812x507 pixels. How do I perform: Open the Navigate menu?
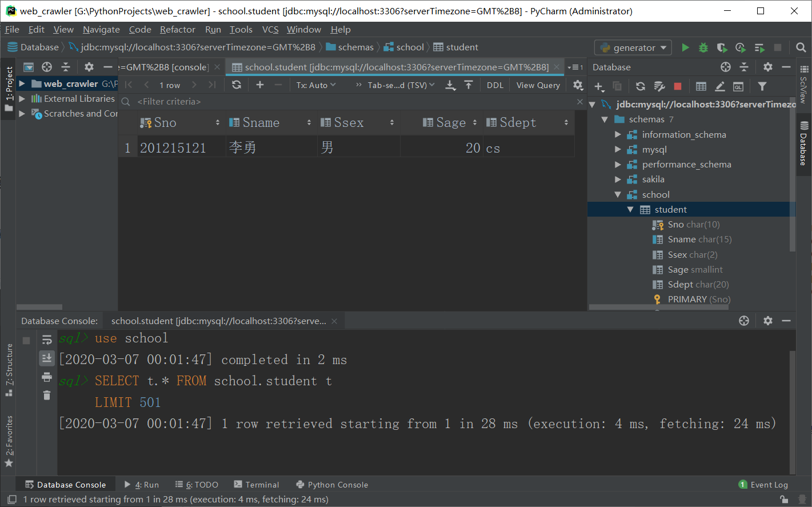pos(101,29)
